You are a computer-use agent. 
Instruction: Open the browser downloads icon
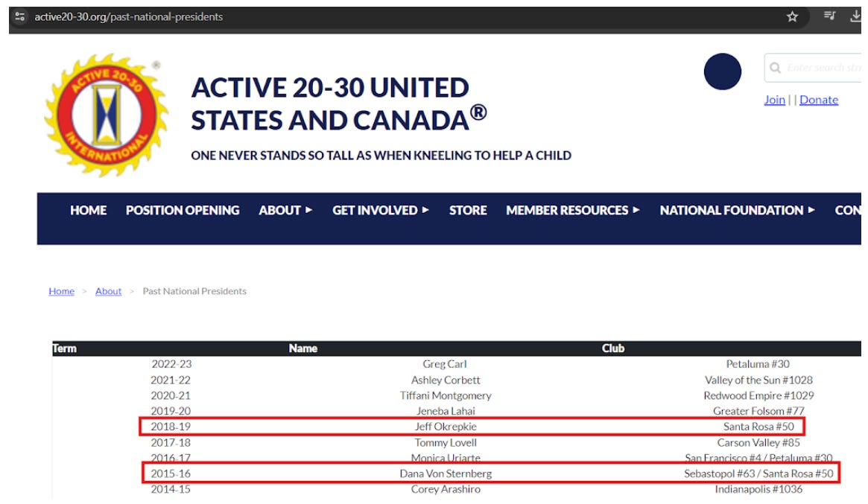855,16
